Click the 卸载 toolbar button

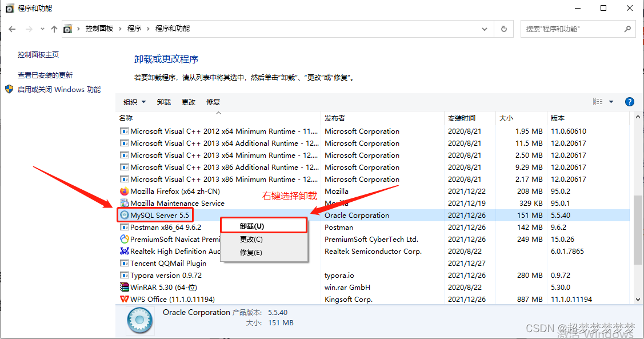[164, 102]
